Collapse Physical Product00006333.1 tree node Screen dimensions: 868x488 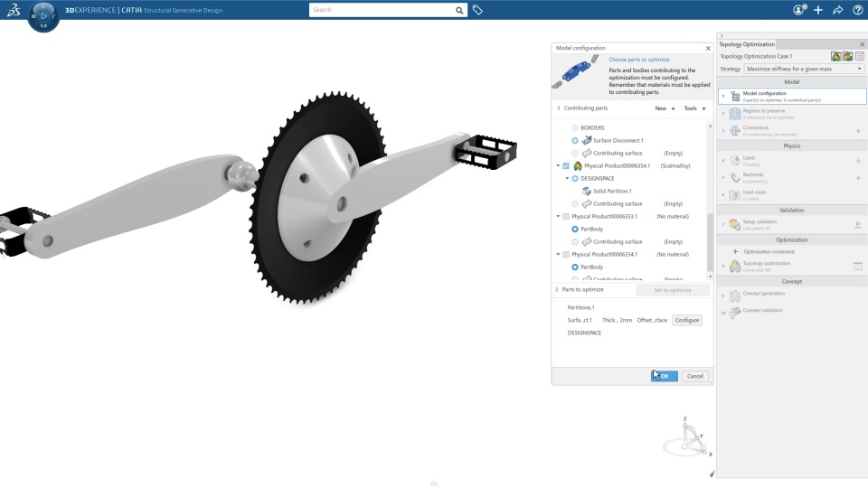point(558,216)
